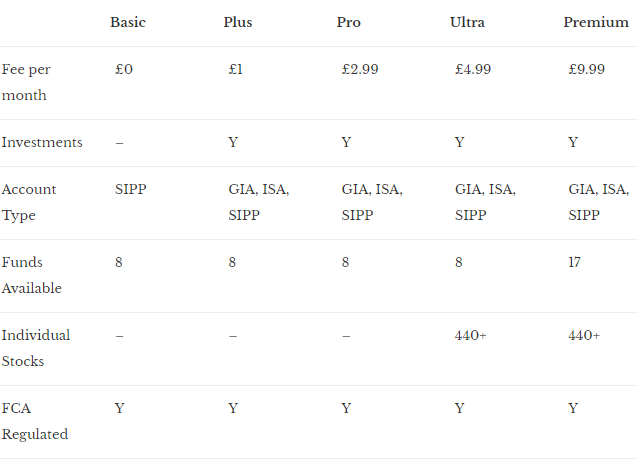The image size is (638, 463).
Task: Click the 17 funds value for Premium
Action: pos(574,262)
